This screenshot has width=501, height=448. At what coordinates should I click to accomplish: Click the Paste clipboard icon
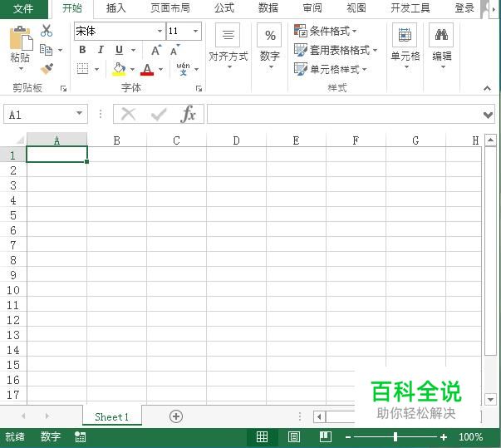[21, 38]
